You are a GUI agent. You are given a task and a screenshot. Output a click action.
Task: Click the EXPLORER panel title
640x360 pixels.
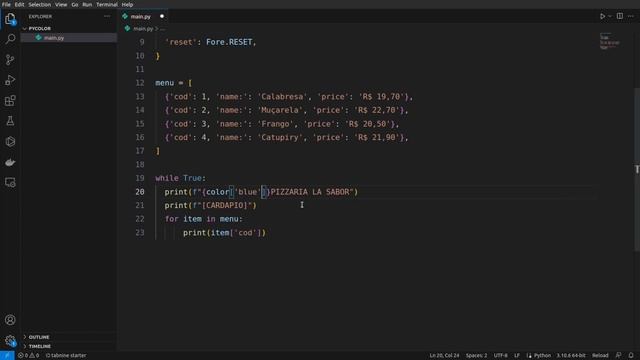pos(40,16)
